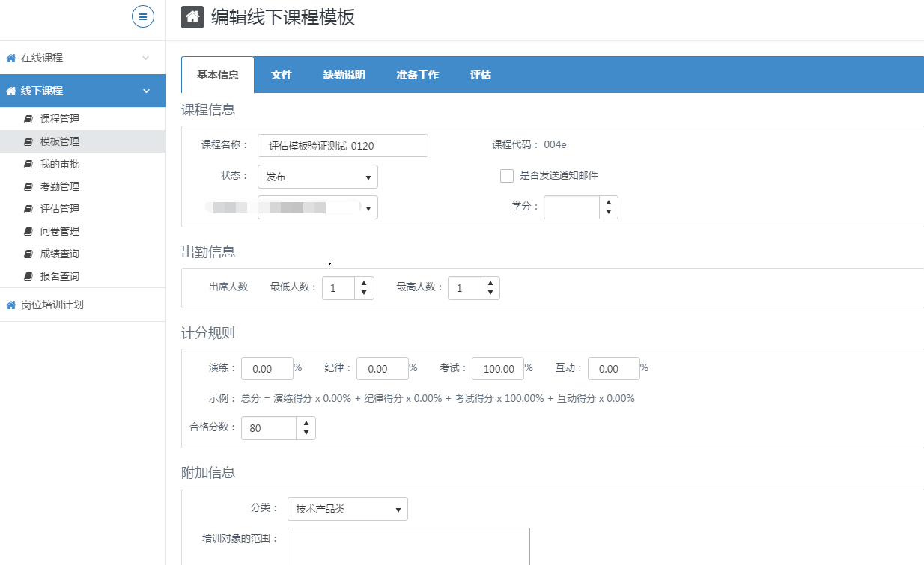Expand the 在线课程 sidebar section chevron

tap(146, 58)
